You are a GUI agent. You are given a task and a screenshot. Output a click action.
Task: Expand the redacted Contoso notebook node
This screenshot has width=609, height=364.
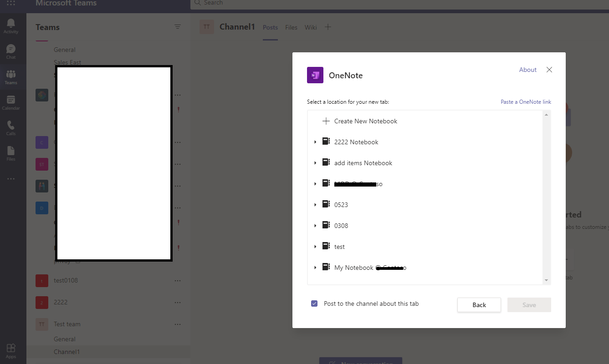tap(315, 184)
